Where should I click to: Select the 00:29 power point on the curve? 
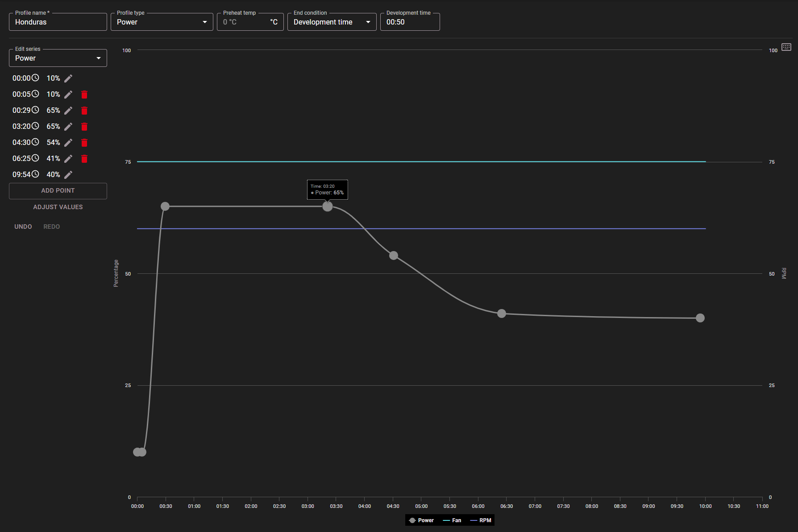tap(165, 206)
